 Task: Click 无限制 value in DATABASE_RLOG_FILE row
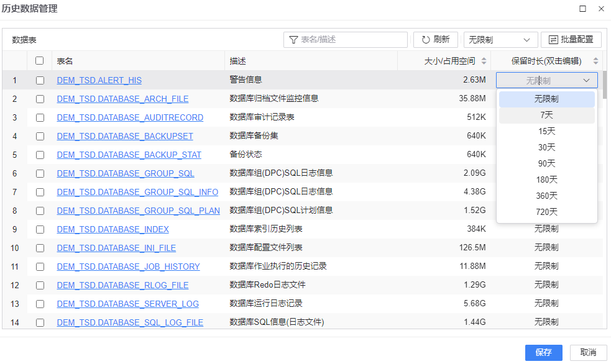click(546, 285)
